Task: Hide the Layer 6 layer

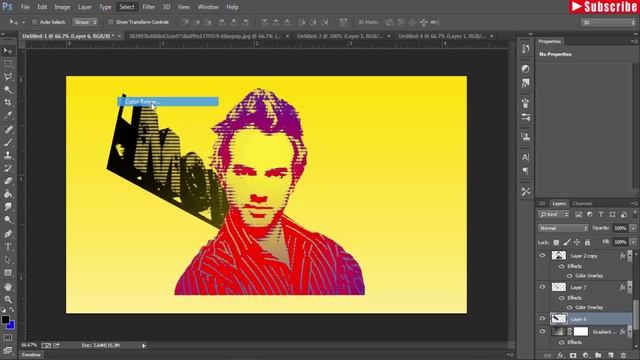Action: pyautogui.click(x=542, y=319)
